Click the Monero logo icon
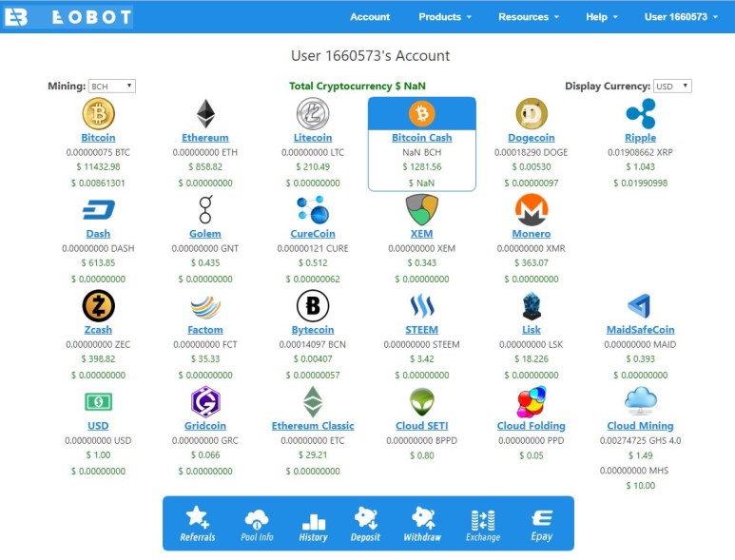 click(532, 209)
